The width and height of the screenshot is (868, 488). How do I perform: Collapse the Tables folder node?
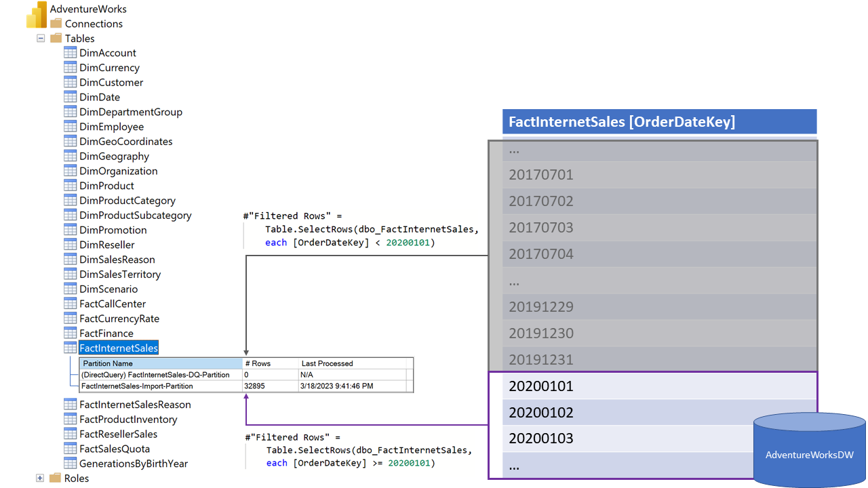coord(40,39)
